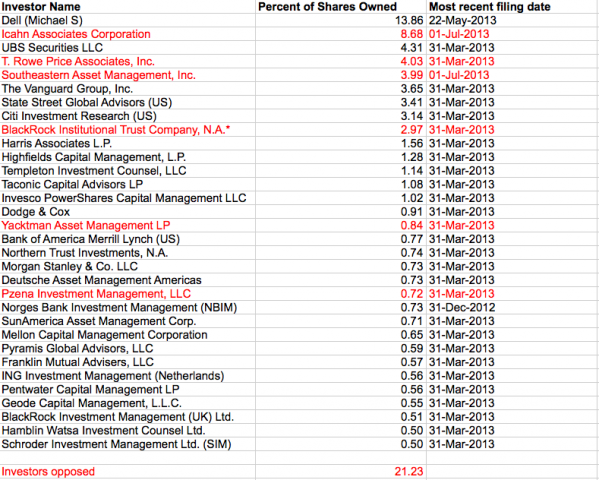Screen dimensions: 599x480
Task: Click the 21.23 total cell
Action: pyautogui.click(x=341, y=471)
